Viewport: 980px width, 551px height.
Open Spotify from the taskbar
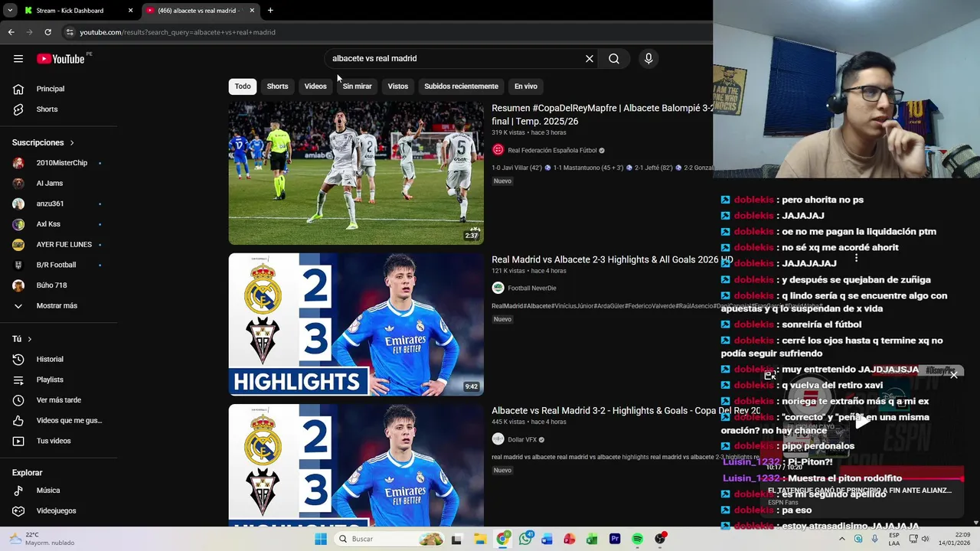637,539
